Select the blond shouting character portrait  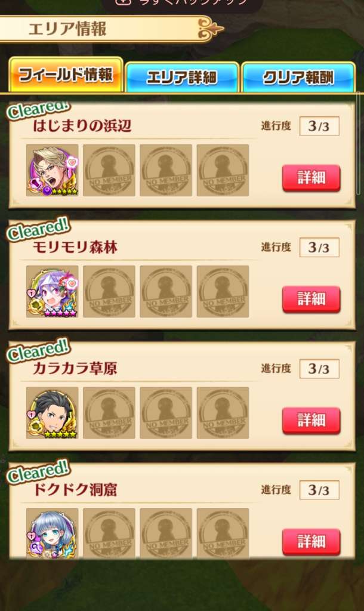click(x=53, y=170)
